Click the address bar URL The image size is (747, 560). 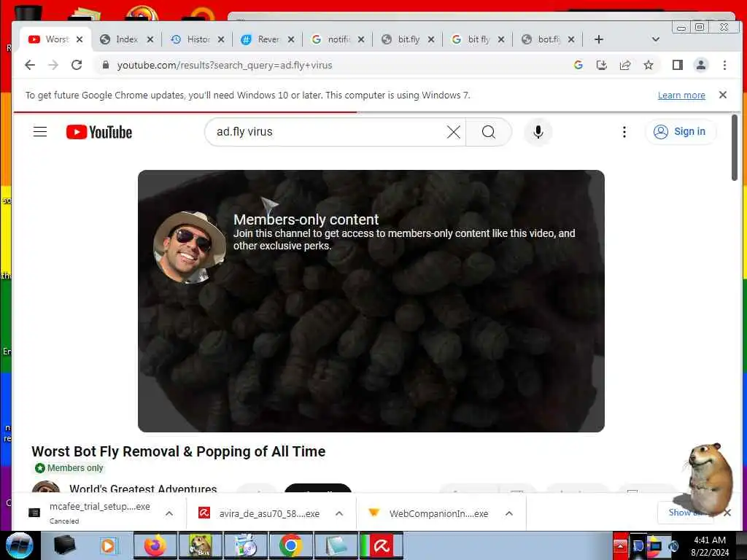tap(225, 65)
